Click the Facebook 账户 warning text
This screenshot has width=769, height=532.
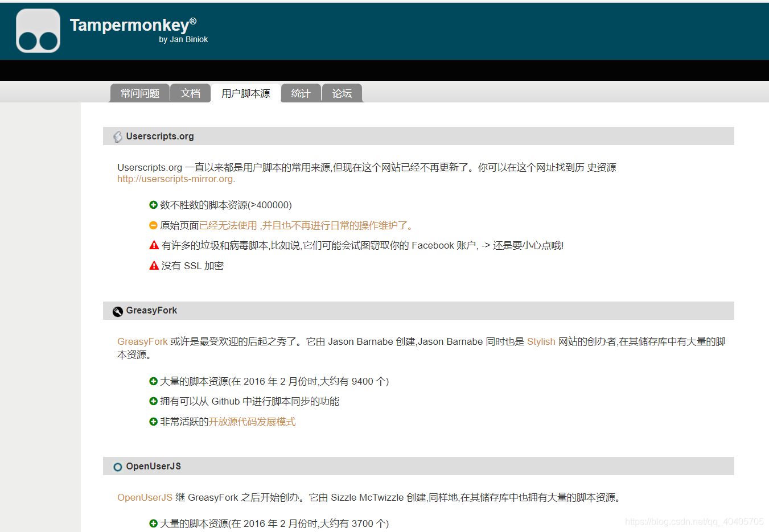363,246
